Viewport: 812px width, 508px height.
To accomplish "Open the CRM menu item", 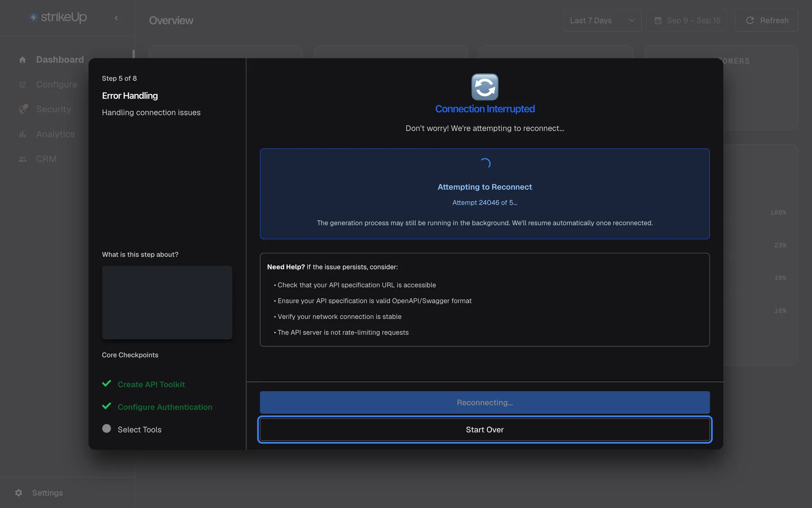I will click(x=46, y=159).
